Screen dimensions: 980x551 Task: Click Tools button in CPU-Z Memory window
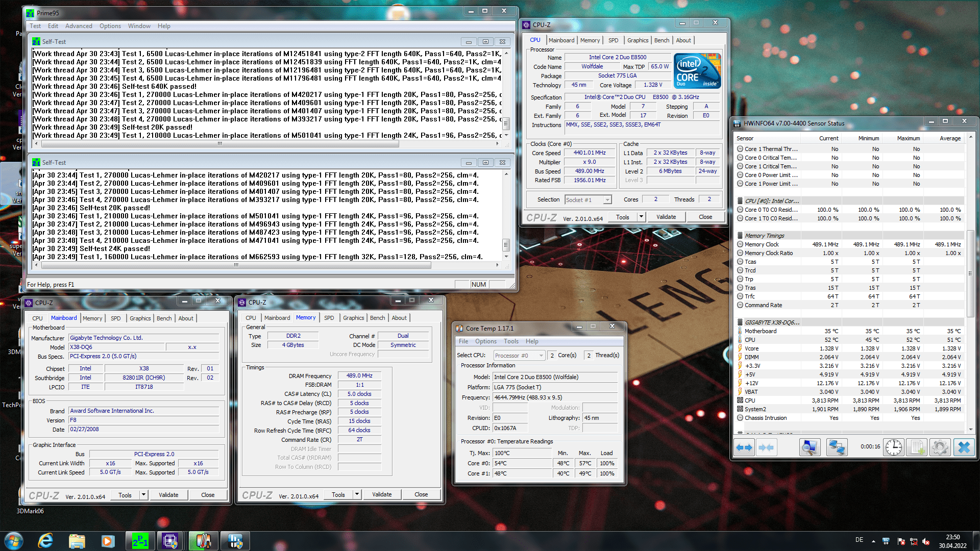pos(338,494)
